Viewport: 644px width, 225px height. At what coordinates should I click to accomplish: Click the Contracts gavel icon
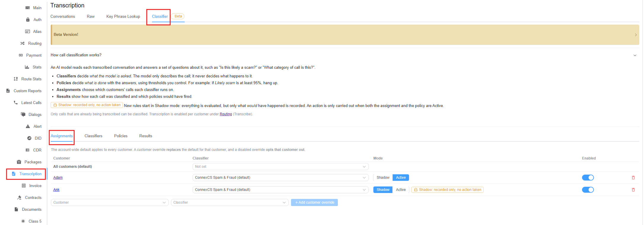20,197
